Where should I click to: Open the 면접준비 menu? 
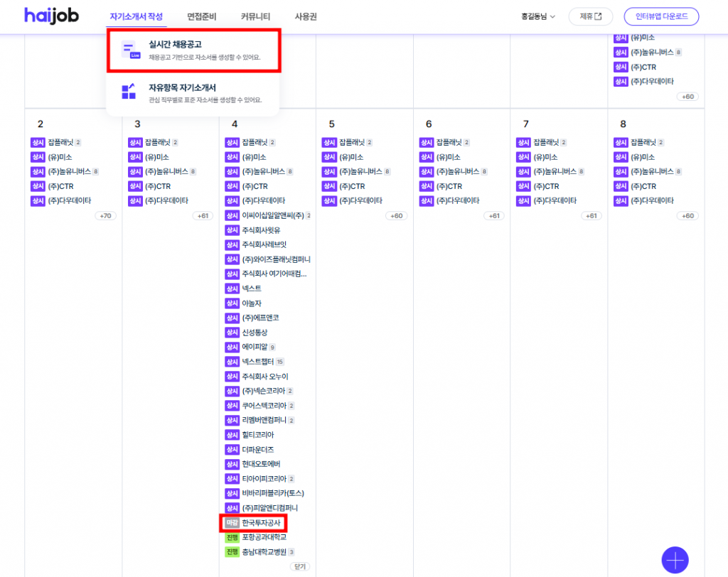point(201,17)
